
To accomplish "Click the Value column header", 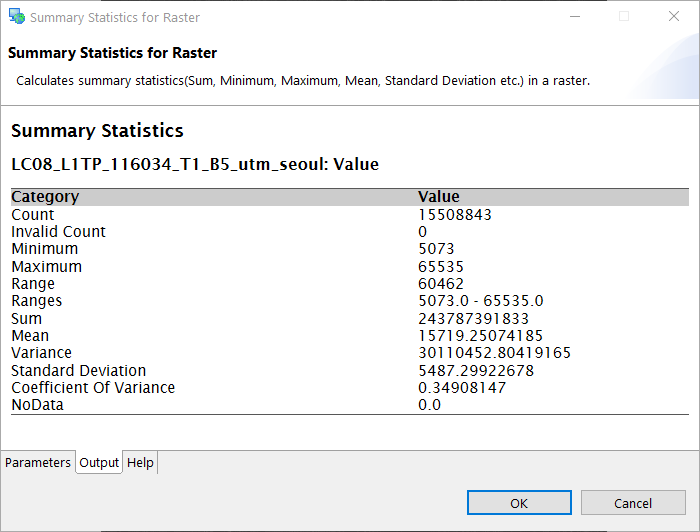I will click(438, 197).
